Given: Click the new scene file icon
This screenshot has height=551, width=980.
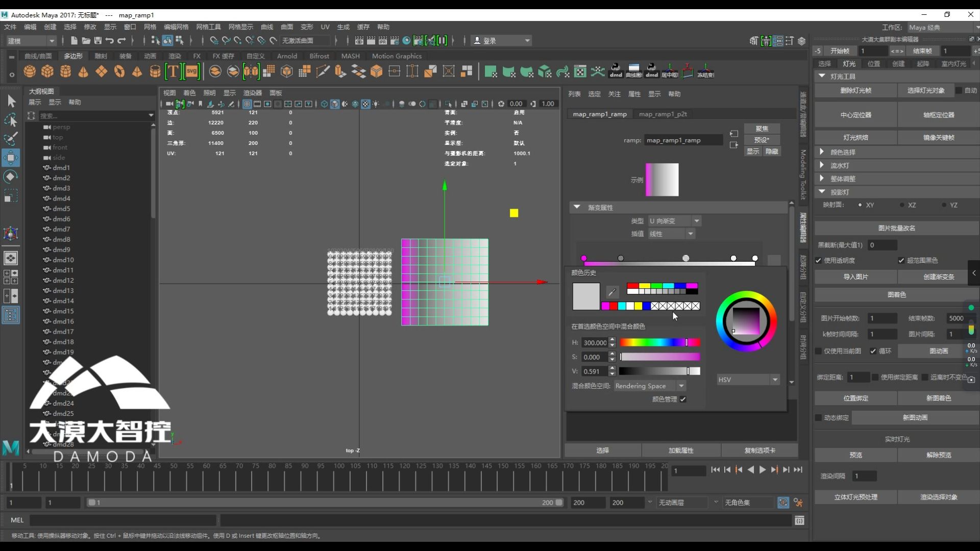Looking at the screenshot, I should click(x=75, y=40).
